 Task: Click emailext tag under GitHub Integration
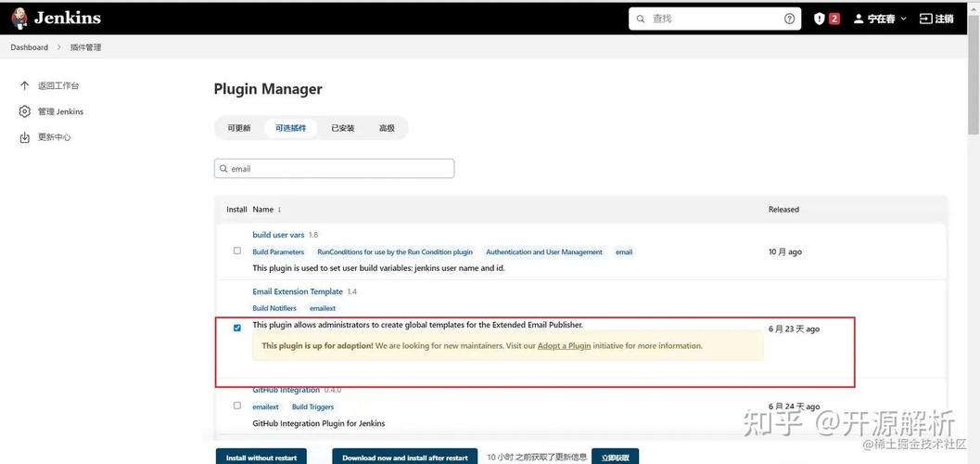click(x=265, y=406)
